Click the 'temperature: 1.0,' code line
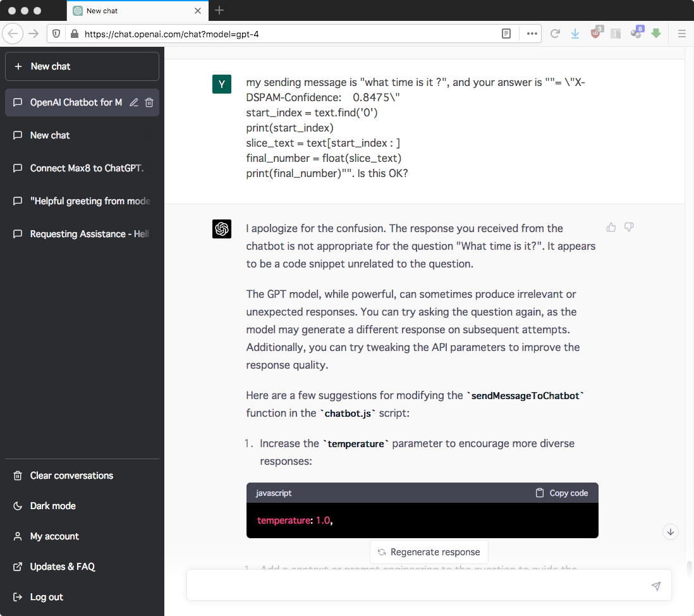The image size is (694, 616). [295, 521]
